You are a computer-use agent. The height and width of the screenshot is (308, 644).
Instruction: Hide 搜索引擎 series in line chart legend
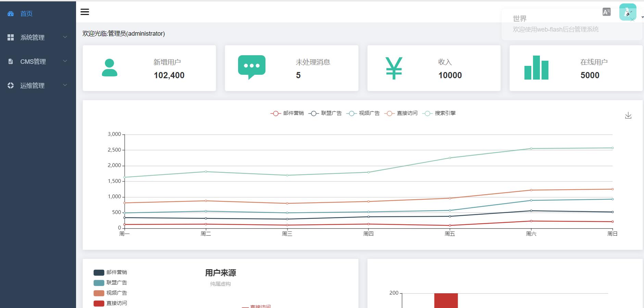point(439,113)
